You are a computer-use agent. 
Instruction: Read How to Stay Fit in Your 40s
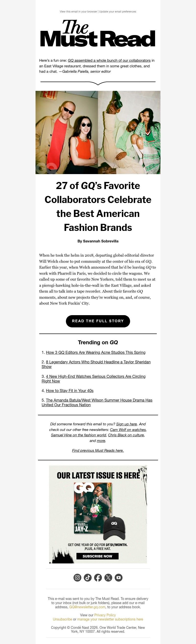pyautogui.click(x=71, y=390)
